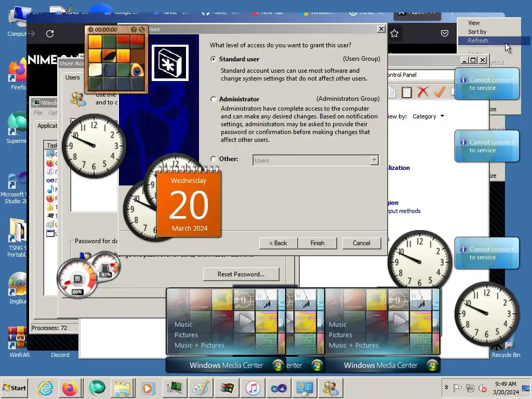532x399 pixels.
Task: Click the Show desktop button in the tray corner
Action: coord(526,388)
